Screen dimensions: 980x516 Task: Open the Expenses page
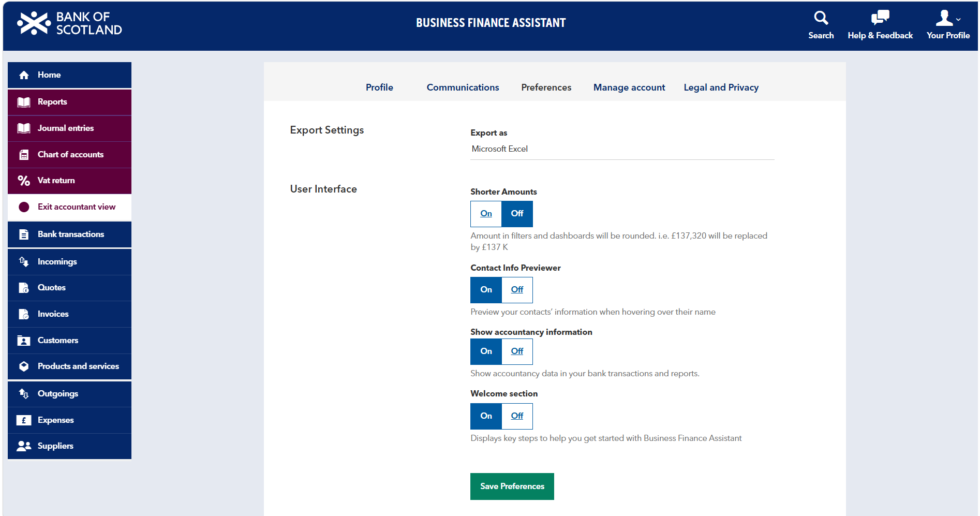coord(69,420)
